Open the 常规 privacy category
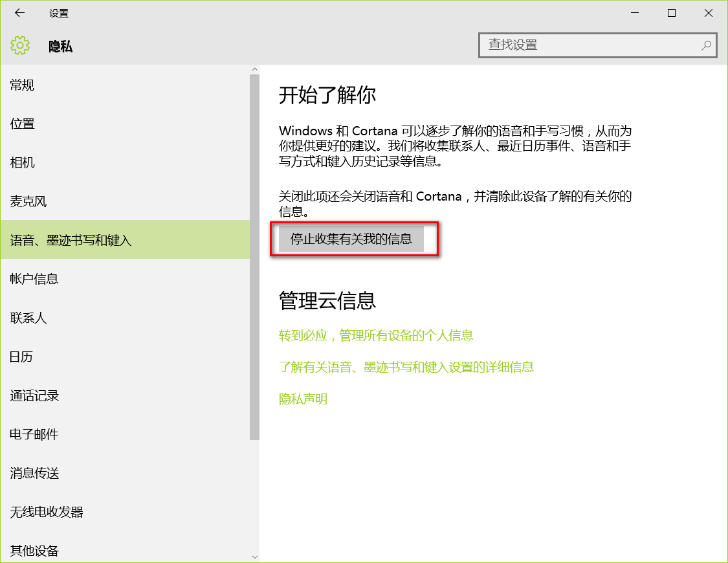The image size is (728, 563). point(125,85)
